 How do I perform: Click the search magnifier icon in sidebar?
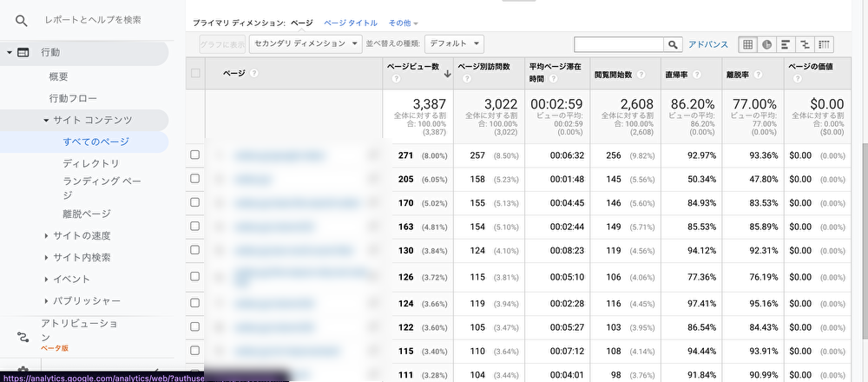click(21, 21)
